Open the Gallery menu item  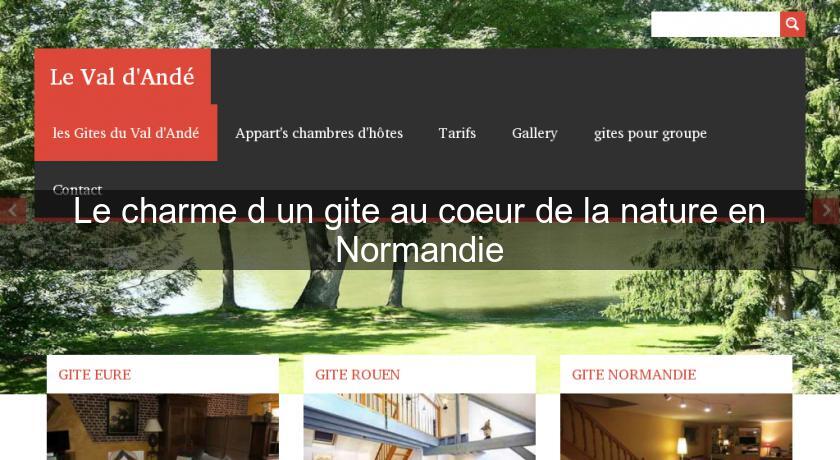535,133
